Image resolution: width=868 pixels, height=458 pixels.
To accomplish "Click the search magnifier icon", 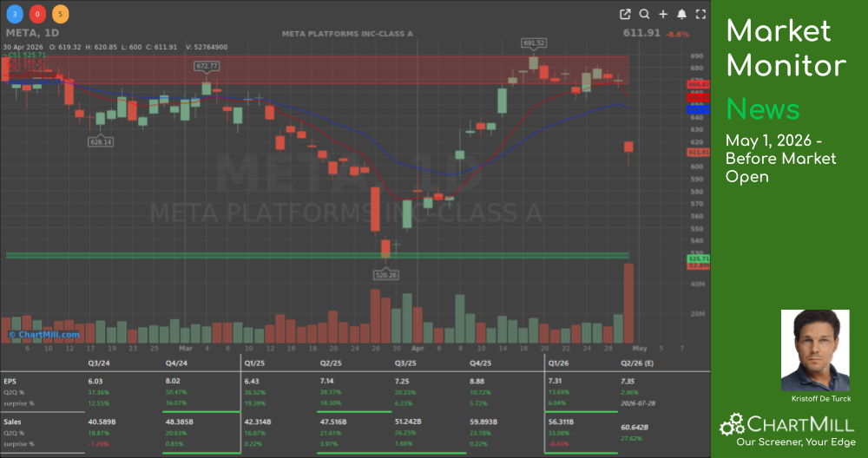I will click(x=644, y=15).
